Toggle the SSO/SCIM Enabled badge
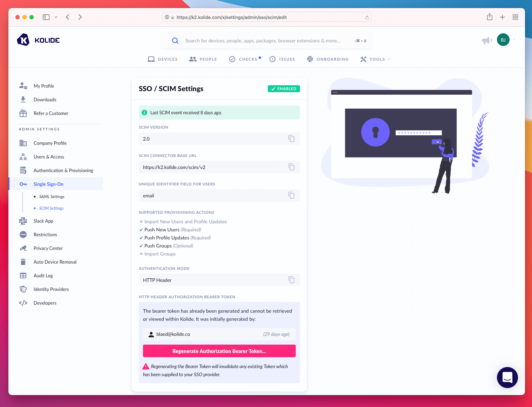This screenshot has width=532, height=407. pyautogui.click(x=284, y=89)
